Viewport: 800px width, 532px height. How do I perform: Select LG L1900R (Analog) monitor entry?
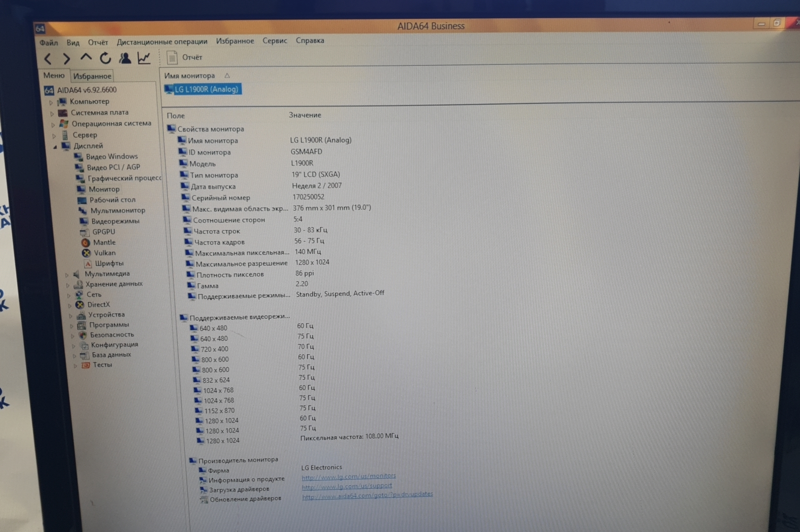coord(202,89)
